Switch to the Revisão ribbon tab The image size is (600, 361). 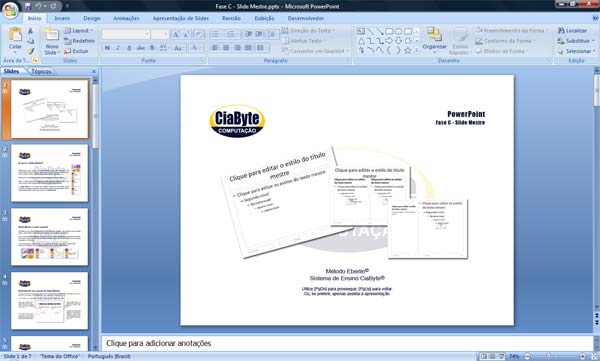click(x=231, y=18)
